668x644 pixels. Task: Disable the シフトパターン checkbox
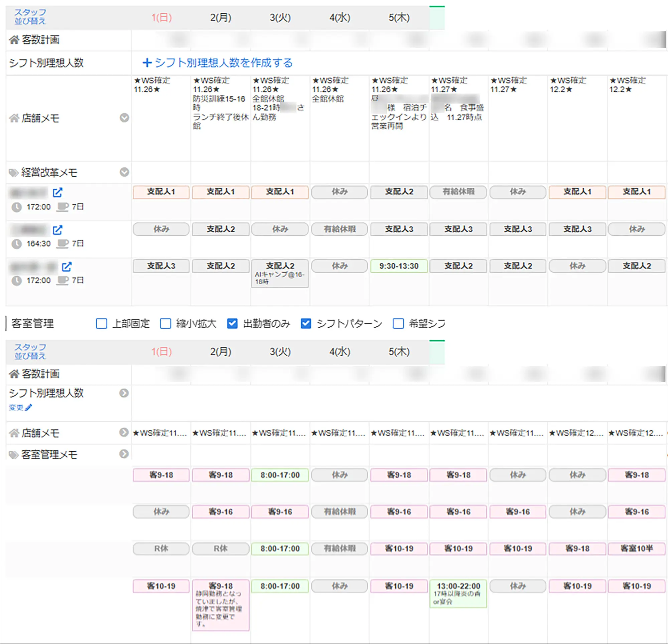point(306,324)
